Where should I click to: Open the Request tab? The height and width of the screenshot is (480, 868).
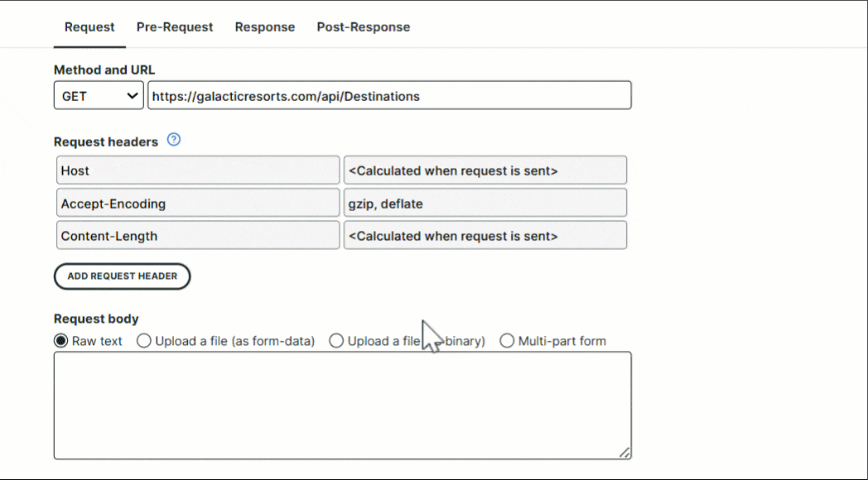pyautogui.click(x=89, y=27)
